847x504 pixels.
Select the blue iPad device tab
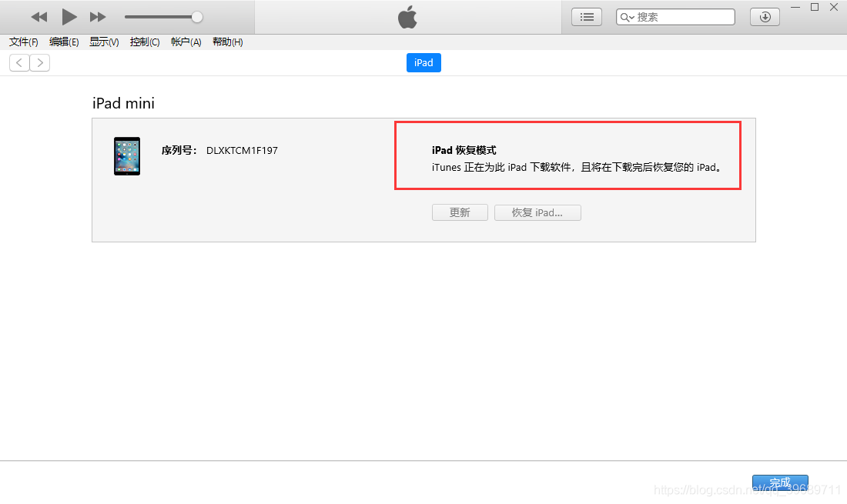coord(423,62)
